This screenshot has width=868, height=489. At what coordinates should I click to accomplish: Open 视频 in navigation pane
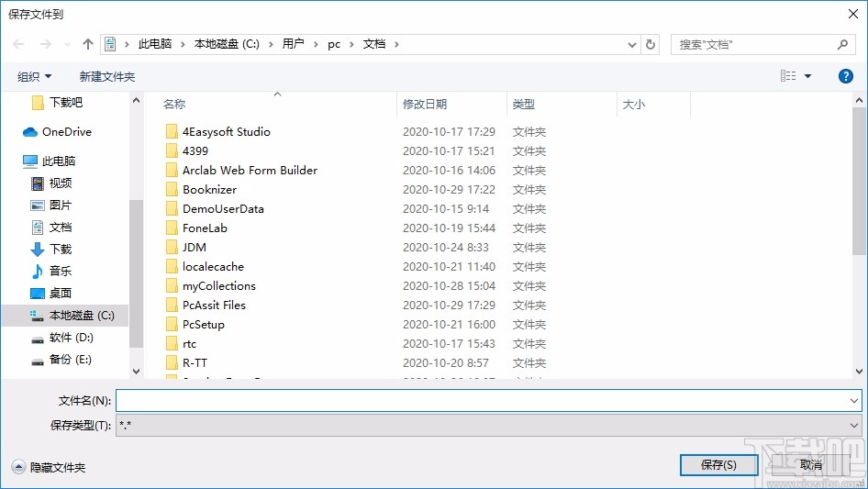point(51,183)
